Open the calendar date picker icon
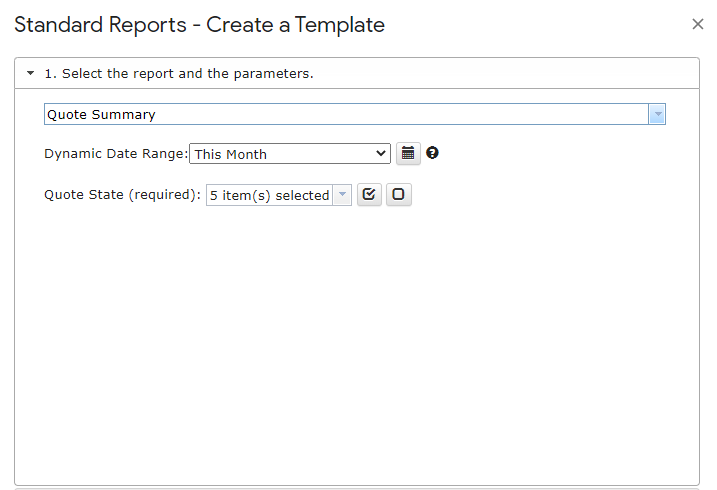 click(x=408, y=154)
